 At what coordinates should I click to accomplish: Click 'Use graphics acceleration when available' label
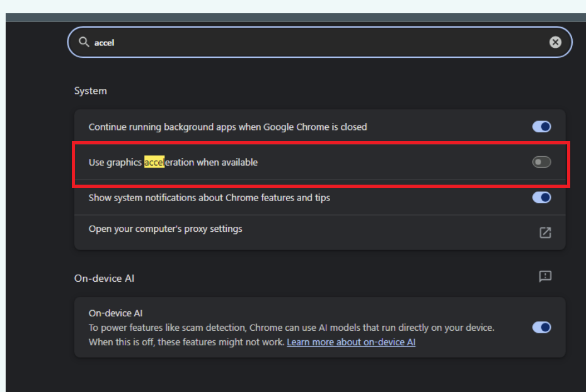pos(173,162)
